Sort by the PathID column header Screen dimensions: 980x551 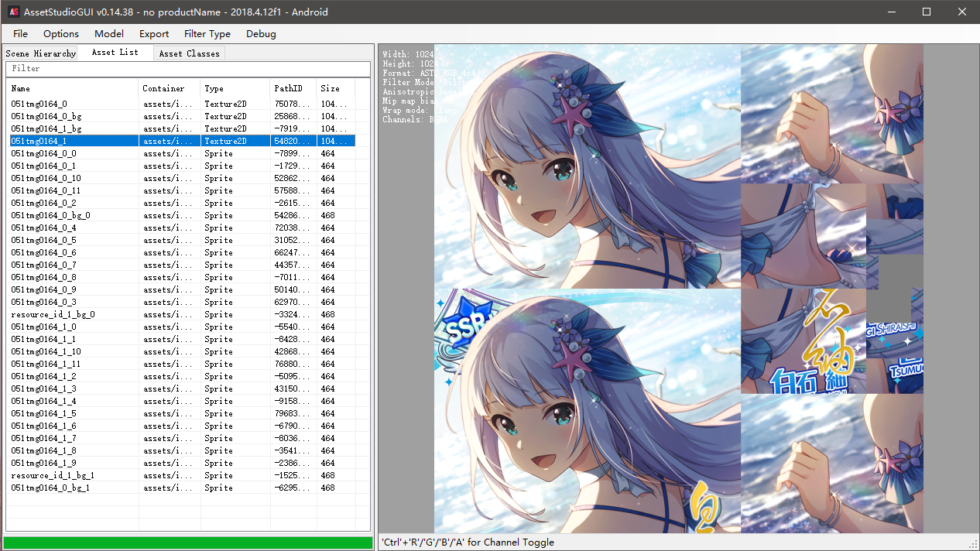click(x=293, y=88)
